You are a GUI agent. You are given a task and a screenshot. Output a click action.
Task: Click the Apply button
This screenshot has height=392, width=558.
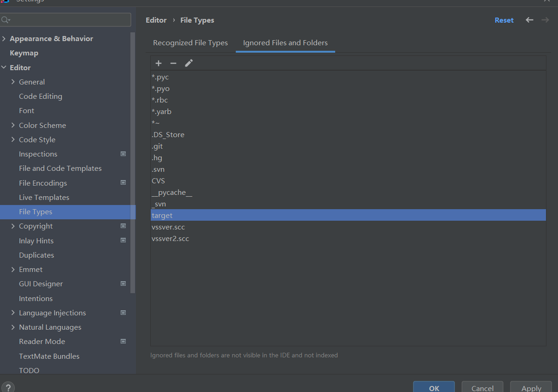(531, 388)
